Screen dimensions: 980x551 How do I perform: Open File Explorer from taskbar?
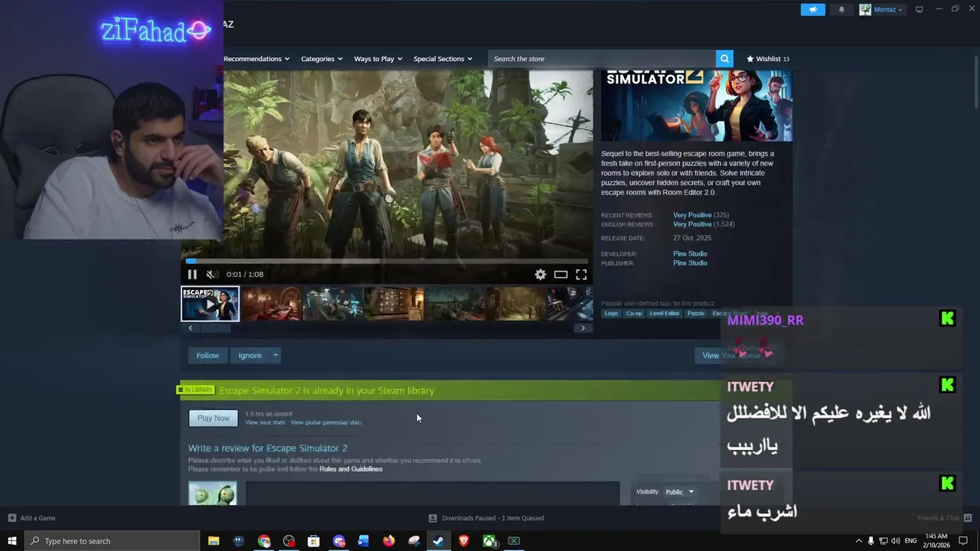(214, 541)
